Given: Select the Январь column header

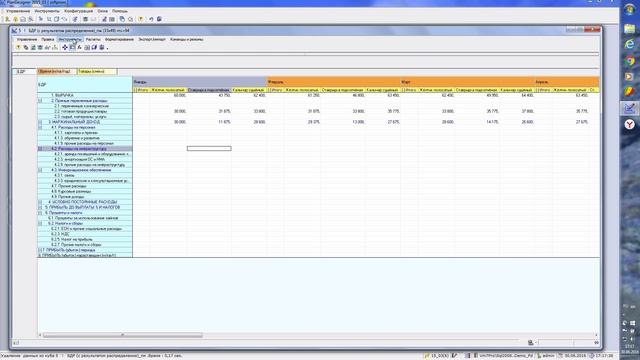Looking at the screenshot, I should 200,82.
